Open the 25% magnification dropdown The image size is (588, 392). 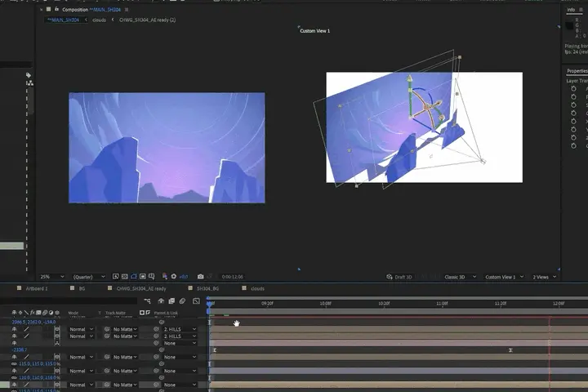click(51, 277)
